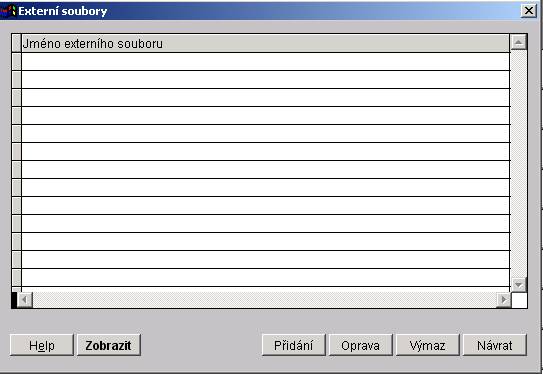Click the horizontal scrollbar left arrow

coord(25,300)
